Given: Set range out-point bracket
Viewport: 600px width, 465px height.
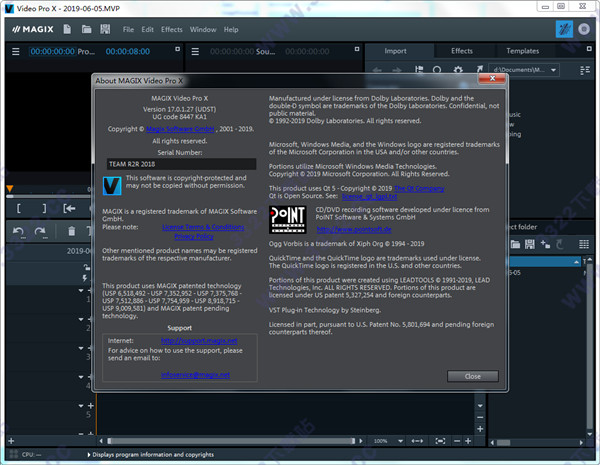Looking at the screenshot, I should pyautogui.click(x=44, y=208).
